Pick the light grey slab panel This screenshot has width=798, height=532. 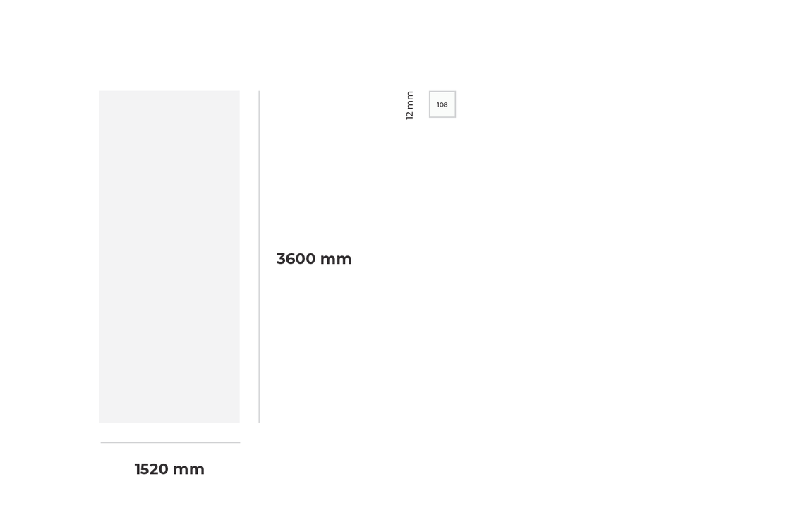(169, 256)
